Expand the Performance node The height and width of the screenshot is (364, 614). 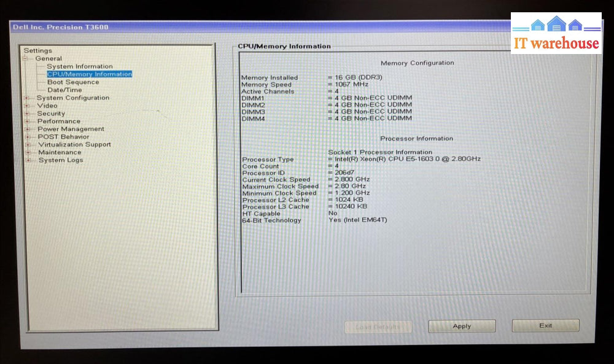pyautogui.click(x=27, y=122)
